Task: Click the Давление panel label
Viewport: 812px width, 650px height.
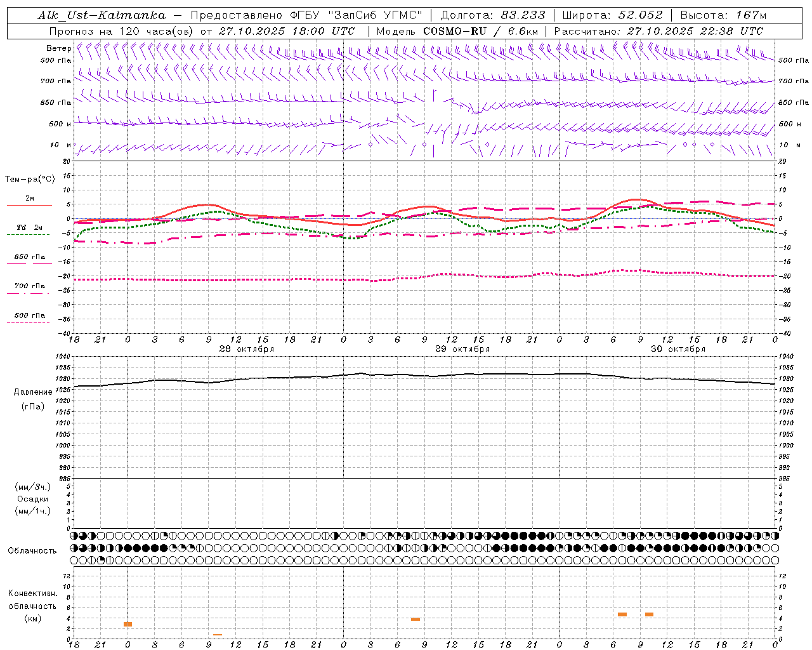Action: coord(33,392)
